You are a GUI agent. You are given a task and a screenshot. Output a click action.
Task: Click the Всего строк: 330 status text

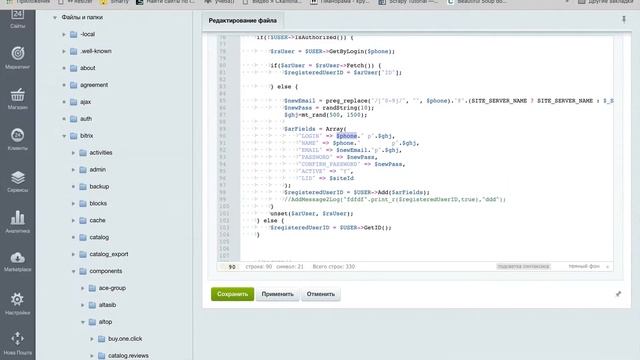pyautogui.click(x=334, y=267)
